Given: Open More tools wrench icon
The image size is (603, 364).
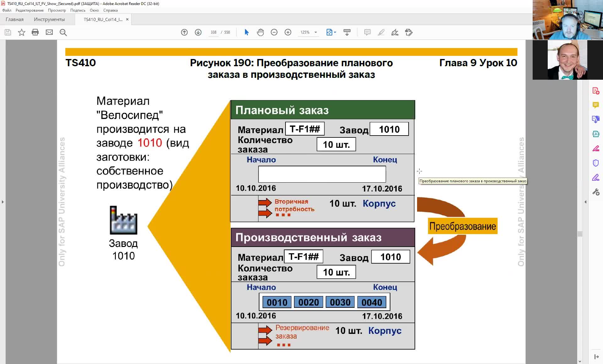Looking at the screenshot, I should (596, 192).
